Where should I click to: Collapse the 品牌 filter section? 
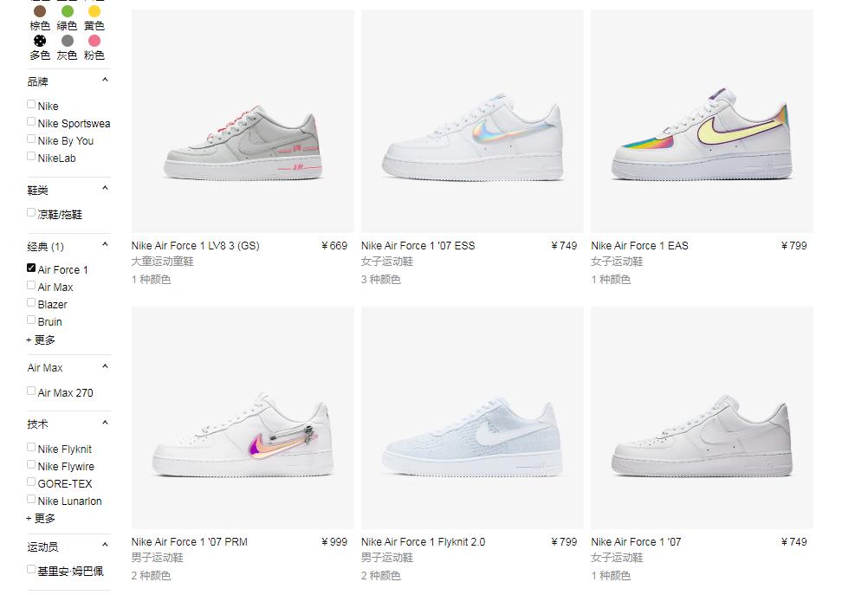[105, 81]
